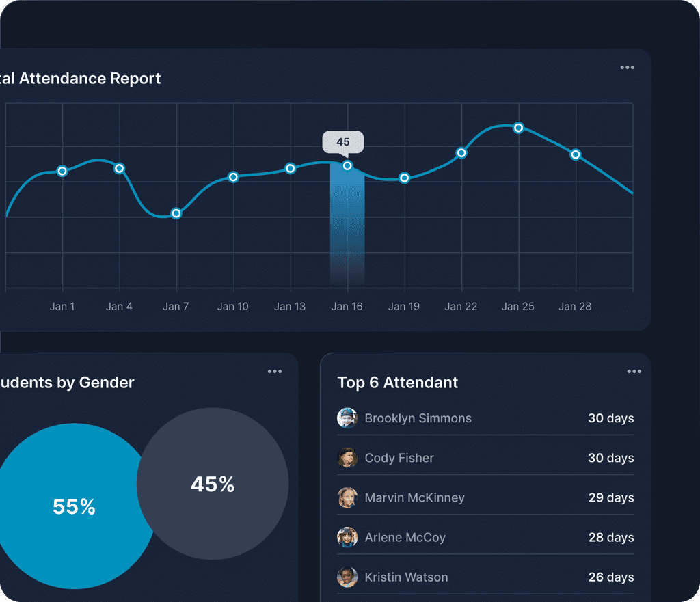The image size is (700, 602).
Task: Select the Jan 25 peak data point
Action: point(518,127)
